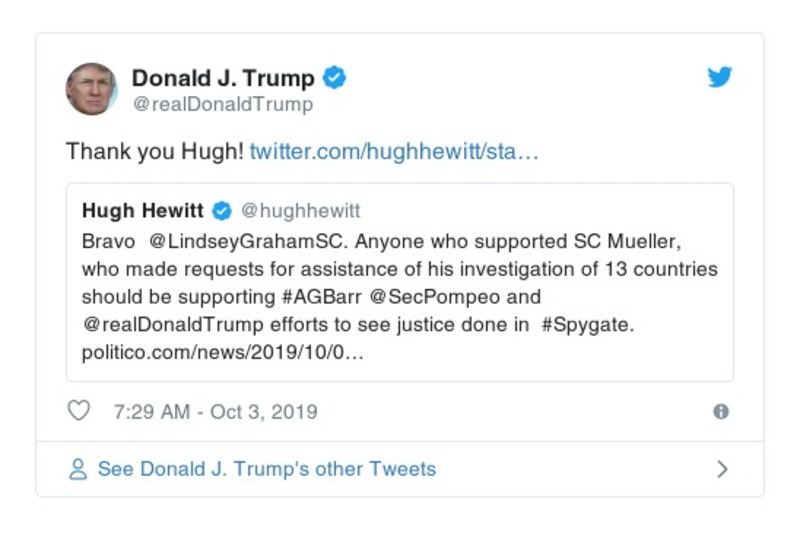This screenshot has height=537, width=800.
Task: Expand the right chevron arrow
Action: [x=722, y=469]
